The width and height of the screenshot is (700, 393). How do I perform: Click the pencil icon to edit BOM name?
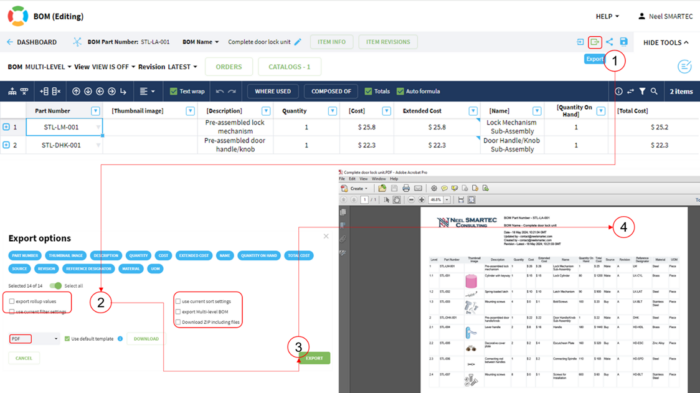298,42
